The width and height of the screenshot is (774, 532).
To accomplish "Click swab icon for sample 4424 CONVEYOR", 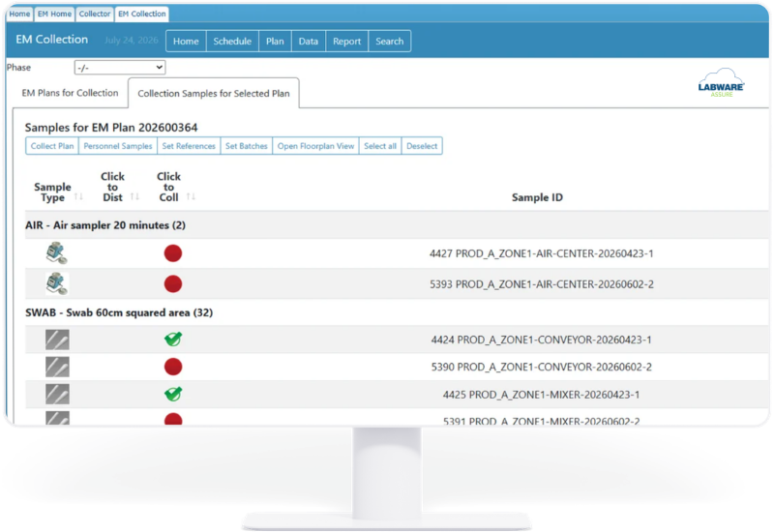I will click(57, 340).
